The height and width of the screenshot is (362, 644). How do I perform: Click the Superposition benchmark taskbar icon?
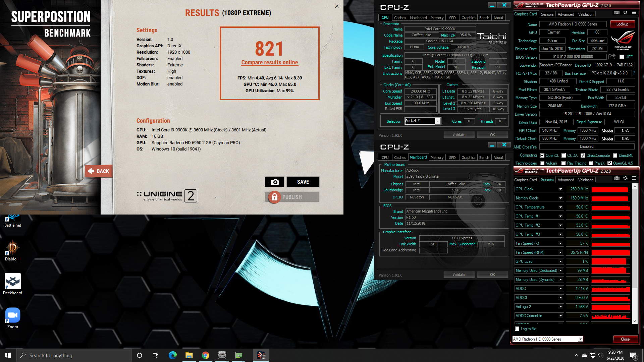click(x=261, y=355)
